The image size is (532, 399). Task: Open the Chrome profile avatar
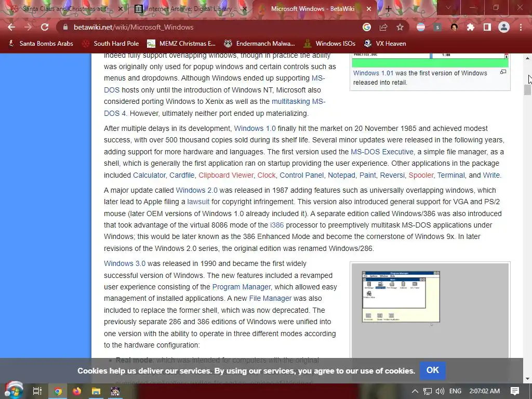[x=504, y=27]
